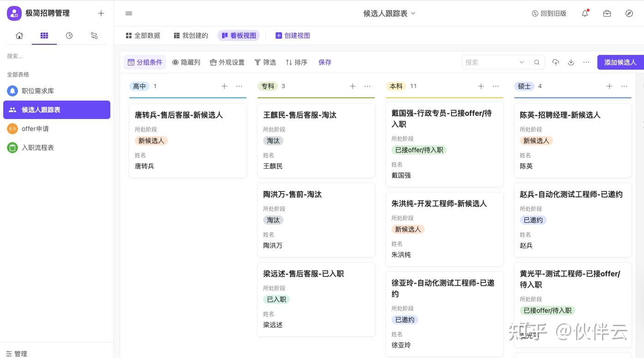644x358 pixels.
Task: Click the clock icon in sidebar
Action: [x=69, y=36]
